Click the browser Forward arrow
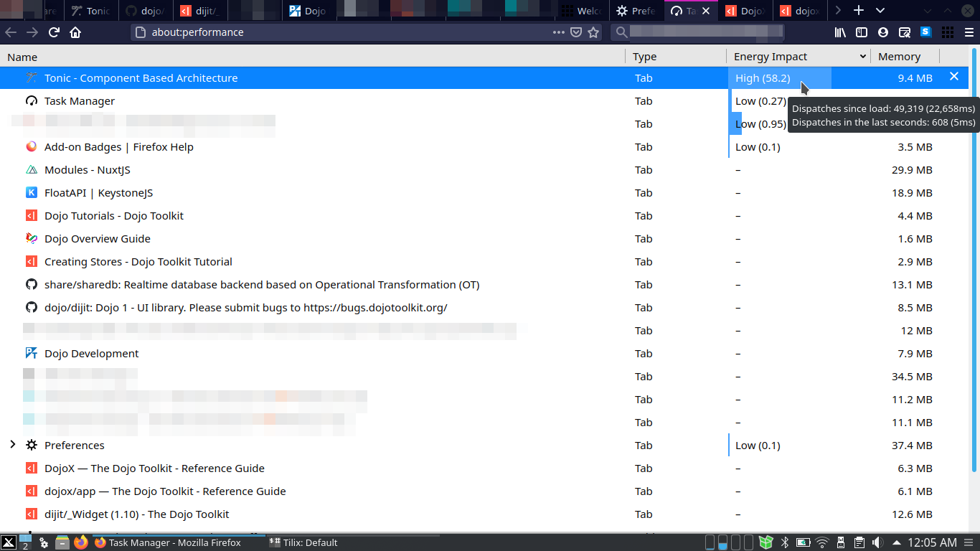980x551 pixels. (32, 32)
